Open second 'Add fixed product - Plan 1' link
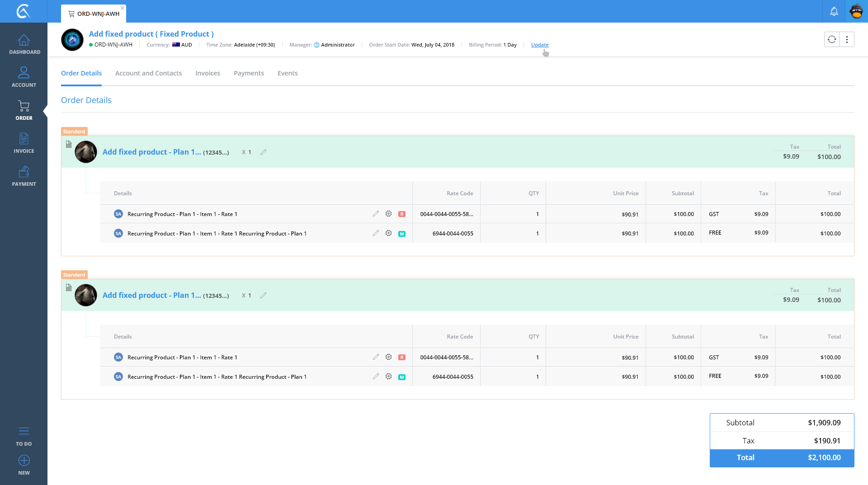Screen dimensions: 868x485 coord(151,295)
